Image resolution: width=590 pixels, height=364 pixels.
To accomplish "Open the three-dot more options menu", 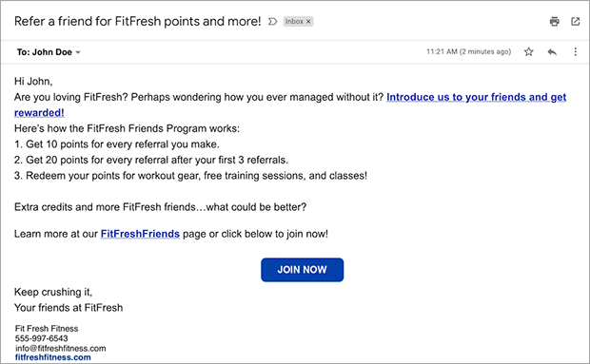I will (x=576, y=52).
